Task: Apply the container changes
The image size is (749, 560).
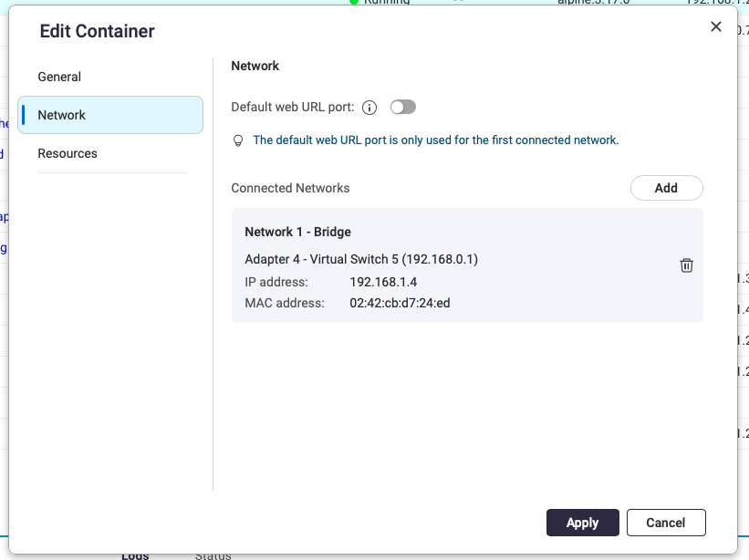Action: point(582,523)
